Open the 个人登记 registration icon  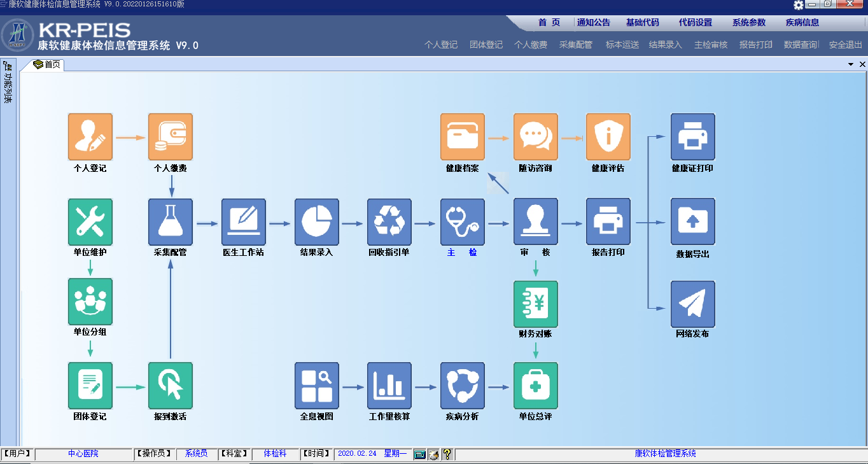click(90, 137)
